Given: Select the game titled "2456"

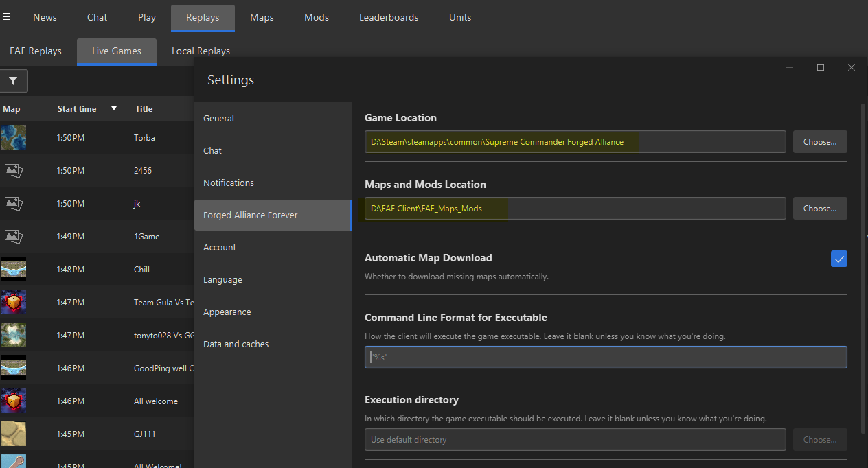Looking at the screenshot, I should click(x=143, y=171).
